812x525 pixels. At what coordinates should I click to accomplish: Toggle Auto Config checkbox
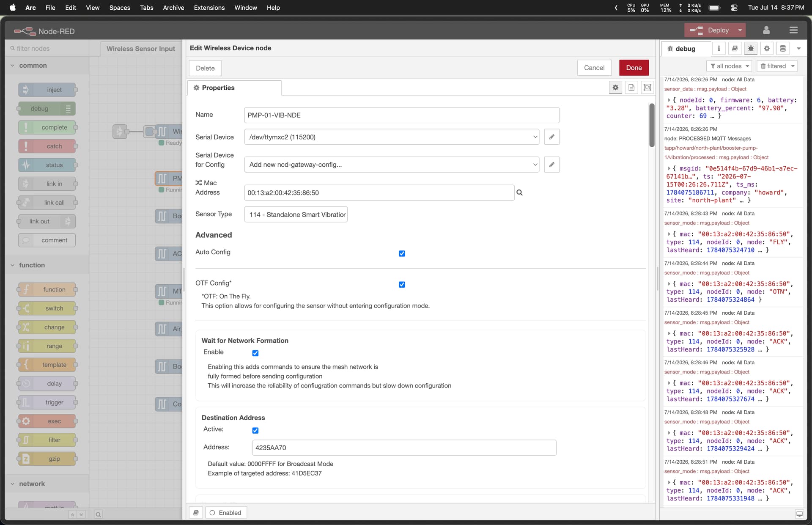tap(402, 253)
